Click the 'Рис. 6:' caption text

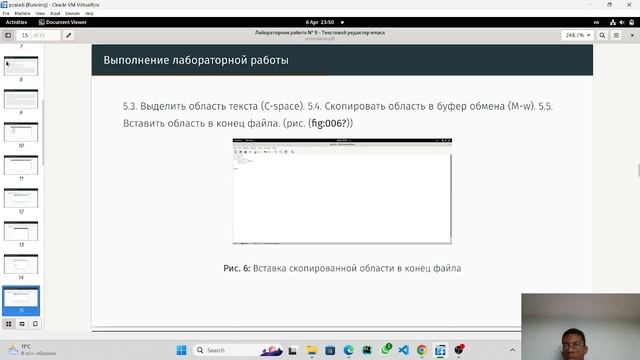coord(237,268)
